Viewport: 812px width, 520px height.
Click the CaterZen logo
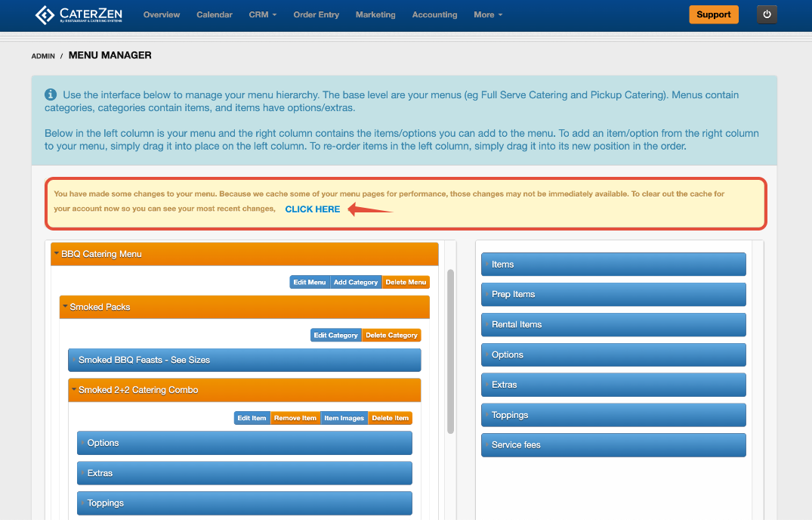79,14
